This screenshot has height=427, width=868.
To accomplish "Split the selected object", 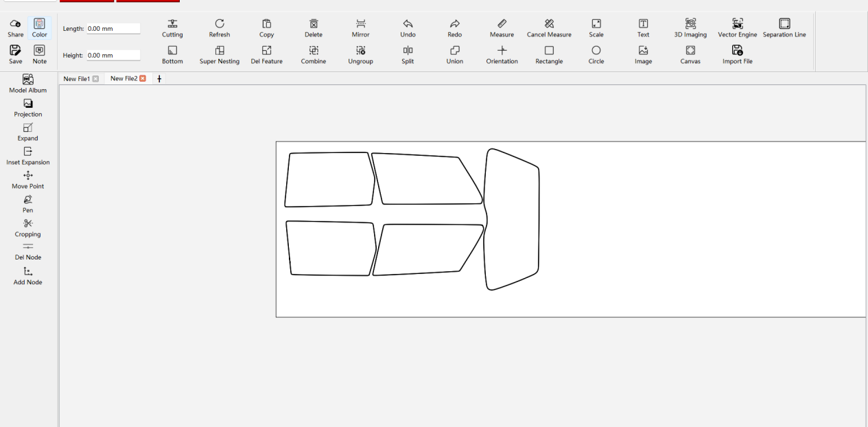I will tap(407, 56).
